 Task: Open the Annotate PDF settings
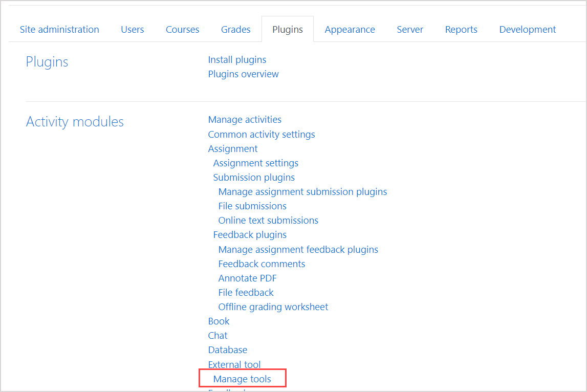pyautogui.click(x=247, y=278)
